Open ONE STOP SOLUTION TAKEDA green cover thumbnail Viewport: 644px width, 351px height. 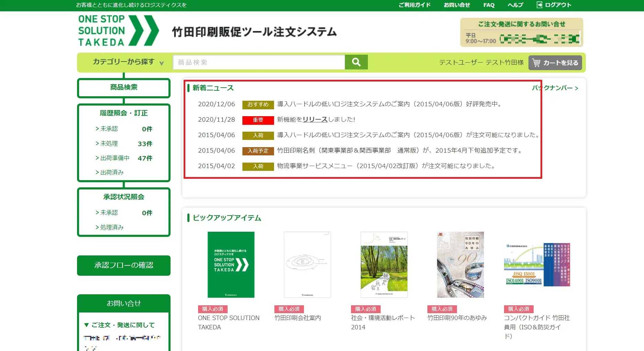point(231,265)
